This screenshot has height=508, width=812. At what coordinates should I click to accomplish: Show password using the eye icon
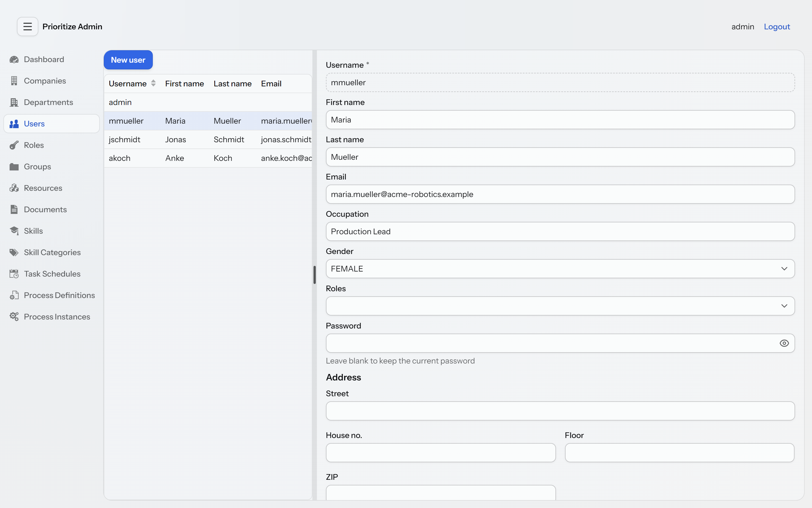pos(784,343)
